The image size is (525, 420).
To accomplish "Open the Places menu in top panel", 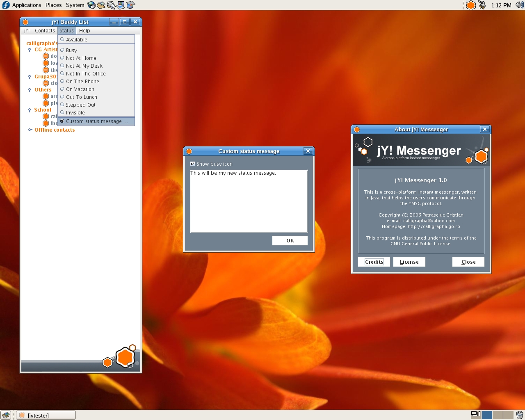I will 53,5.
